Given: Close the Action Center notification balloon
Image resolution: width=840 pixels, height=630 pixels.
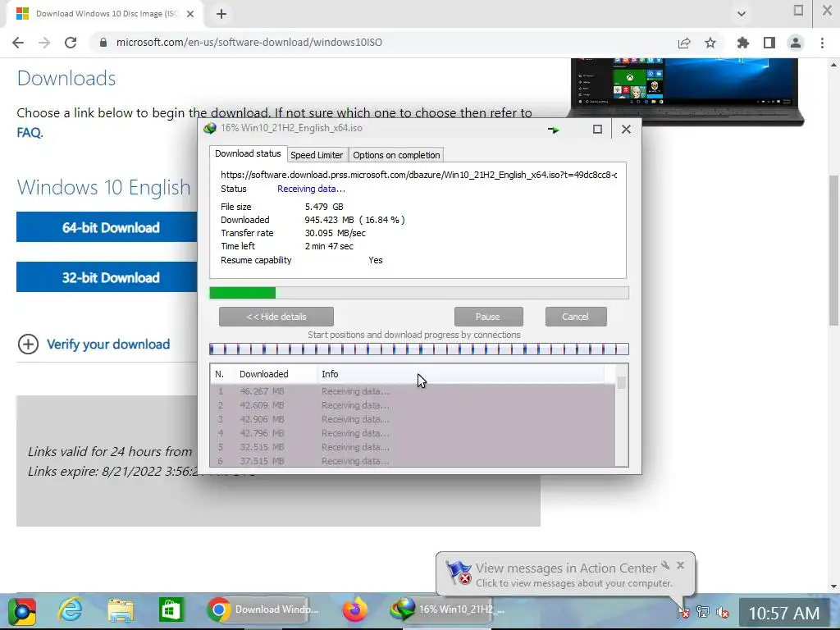Looking at the screenshot, I should (680, 565).
